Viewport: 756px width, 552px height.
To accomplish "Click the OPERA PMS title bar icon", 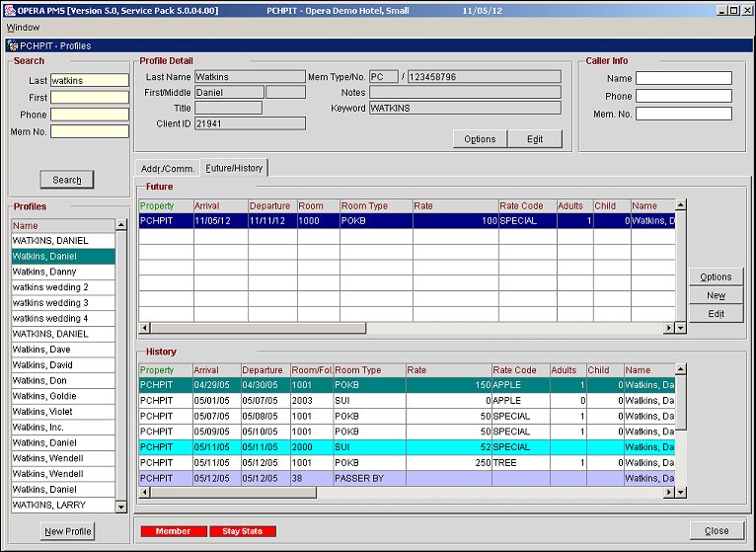I will click(x=9, y=10).
